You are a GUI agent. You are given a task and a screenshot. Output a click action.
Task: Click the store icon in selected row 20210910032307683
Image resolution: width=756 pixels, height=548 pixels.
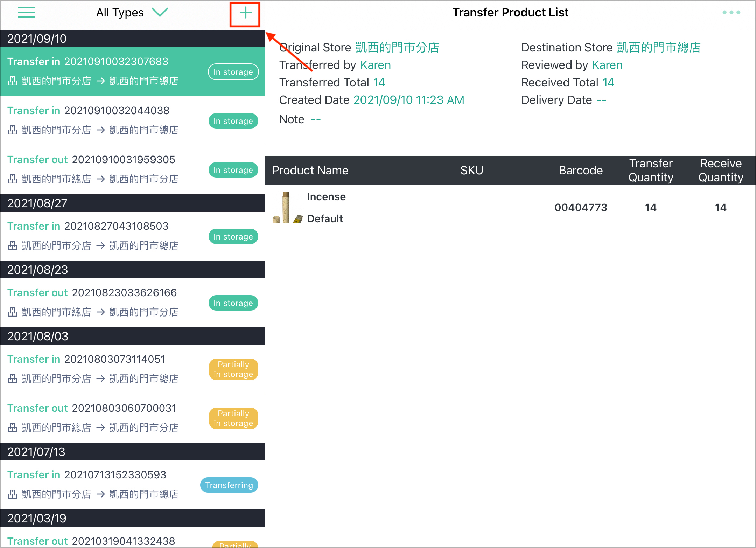pyautogui.click(x=13, y=81)
